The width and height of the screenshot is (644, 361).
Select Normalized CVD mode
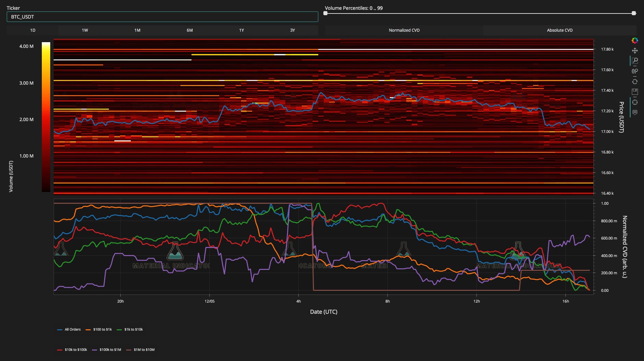(x=404, y=30)
